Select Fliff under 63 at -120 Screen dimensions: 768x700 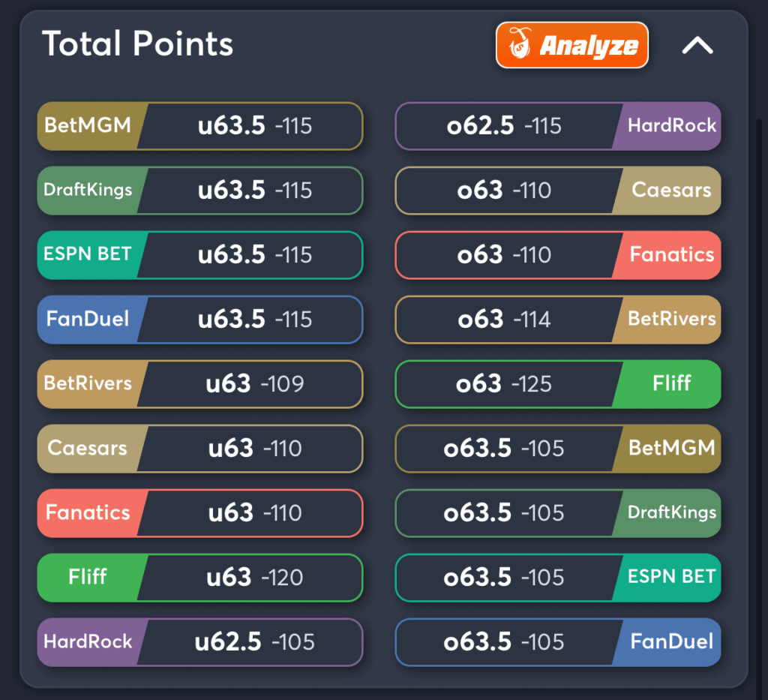pyautogui.click(x=200, y=578)
